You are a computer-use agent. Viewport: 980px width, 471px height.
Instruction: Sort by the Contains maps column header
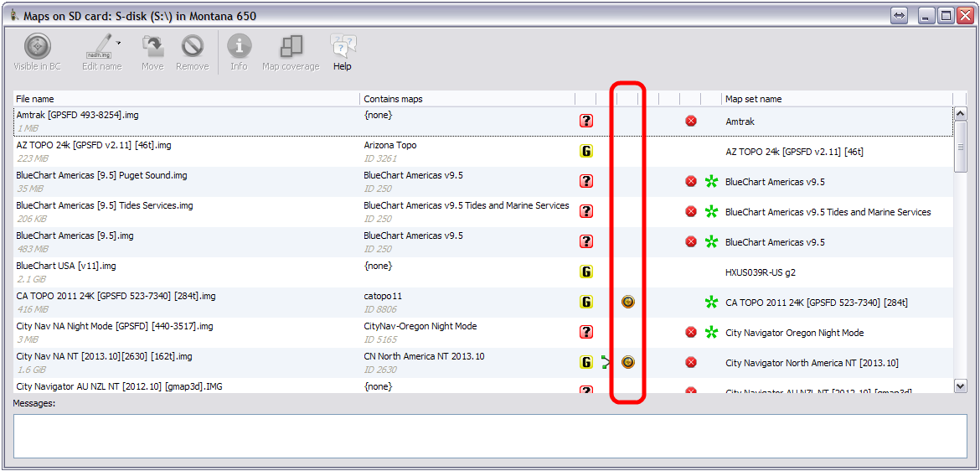coord(466,99)
